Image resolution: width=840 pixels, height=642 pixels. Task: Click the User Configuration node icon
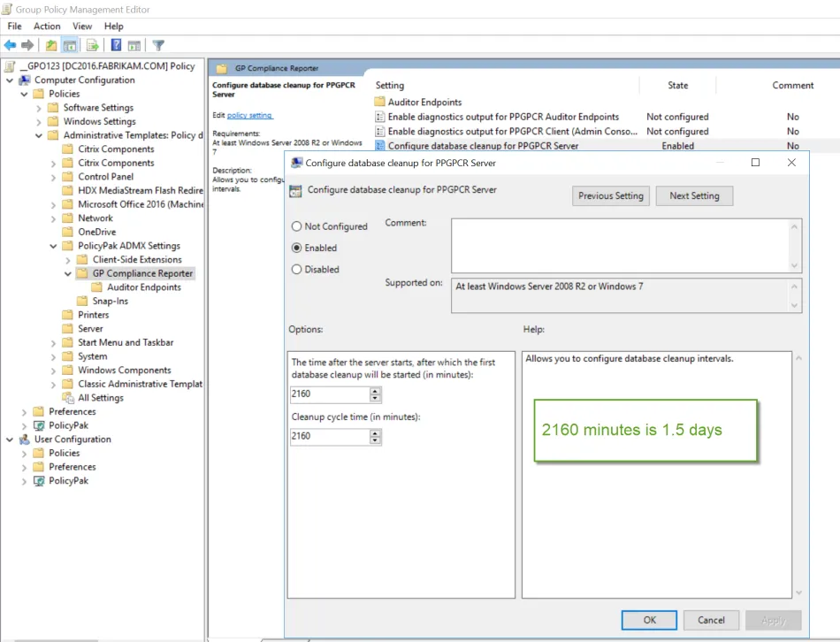pyautogui.click(x=24, y=439)
